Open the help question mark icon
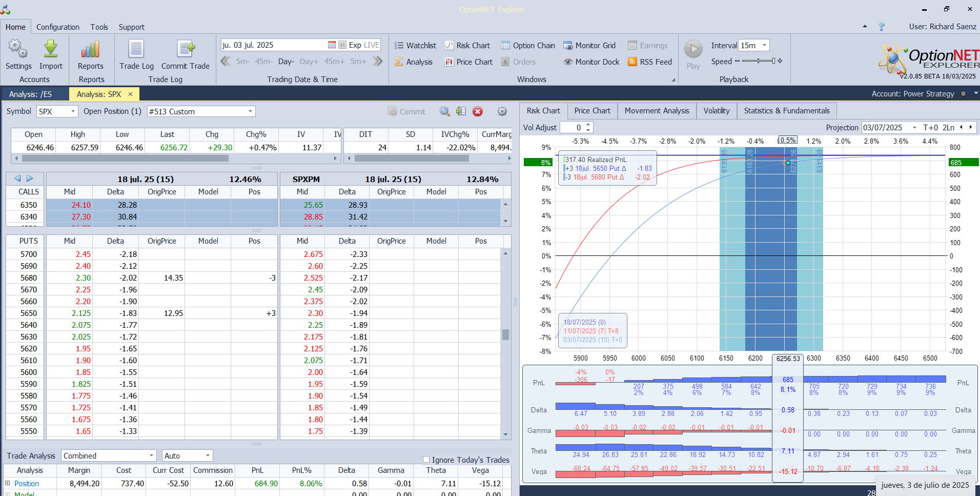This screenshot has height=496, width=980. click(x=882, y=27)
